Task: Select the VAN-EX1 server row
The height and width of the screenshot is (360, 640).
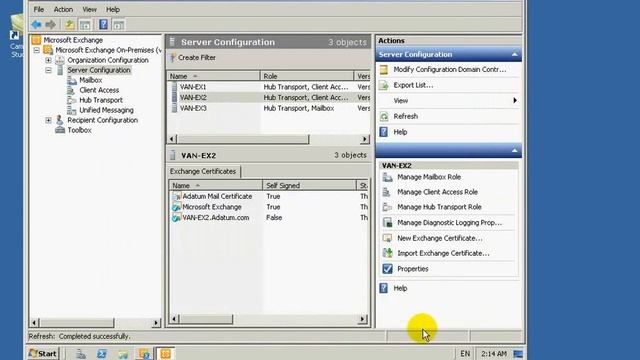Action: [x=269, y=87]
